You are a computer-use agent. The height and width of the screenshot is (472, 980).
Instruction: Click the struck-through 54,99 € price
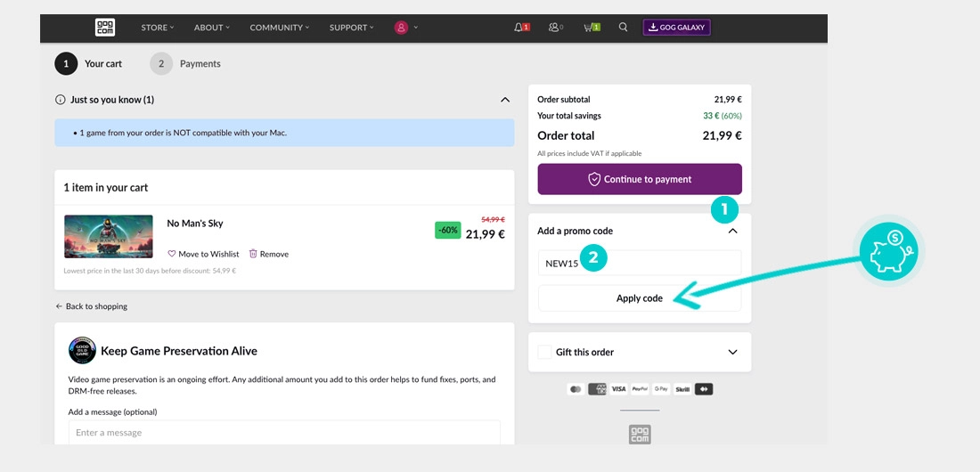click(x=494, y=220)
